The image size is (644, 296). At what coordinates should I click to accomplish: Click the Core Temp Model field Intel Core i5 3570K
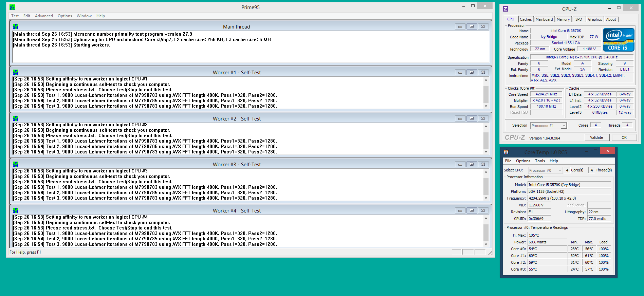point(569,185)
